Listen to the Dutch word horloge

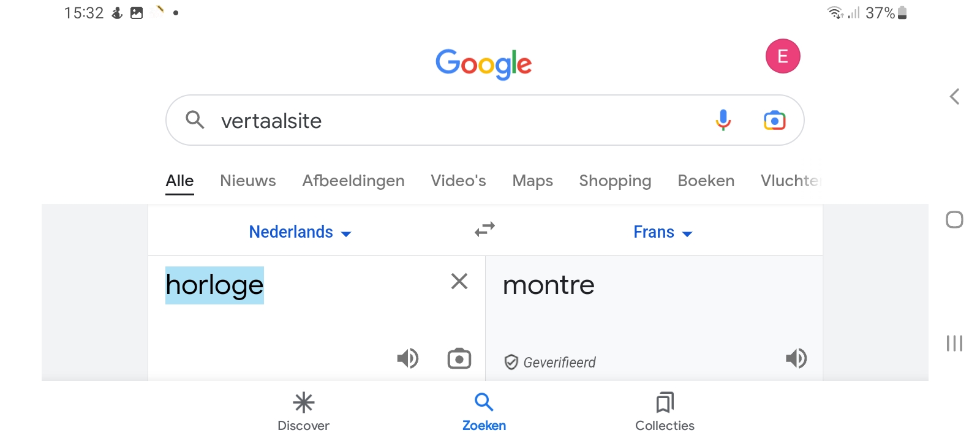(x=408, y=358)
